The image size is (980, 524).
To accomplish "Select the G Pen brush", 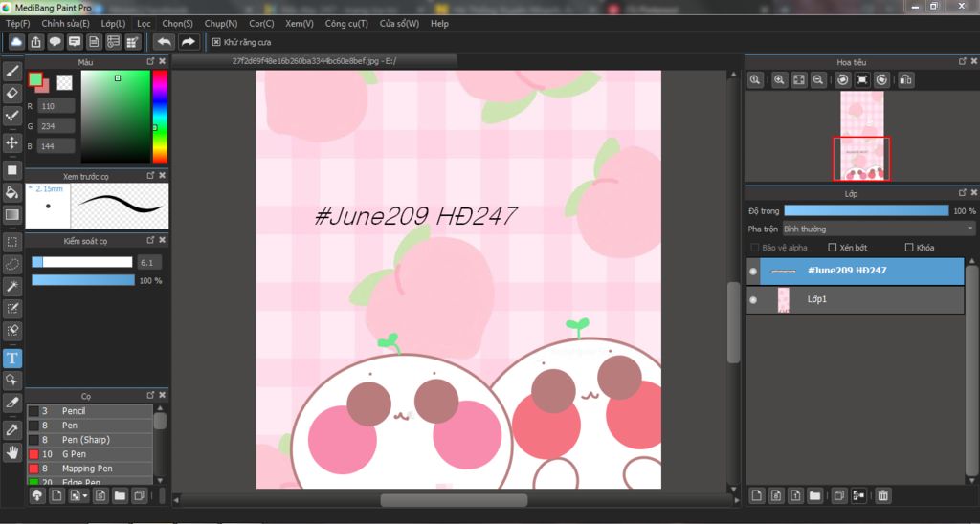I will point(89,454).
